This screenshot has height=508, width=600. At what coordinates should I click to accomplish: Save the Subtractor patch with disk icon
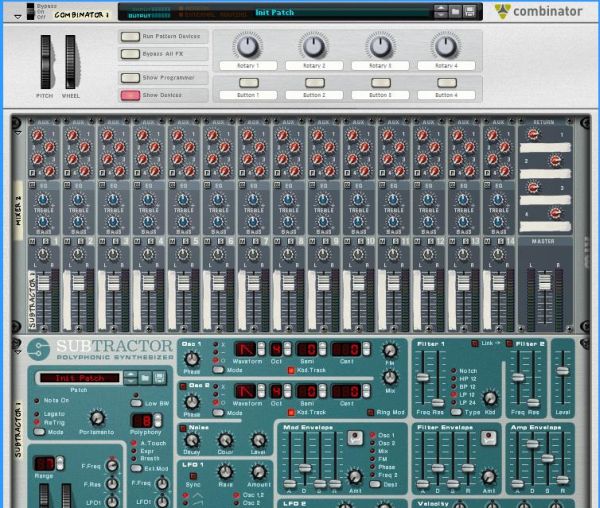[x=160, y=378]
